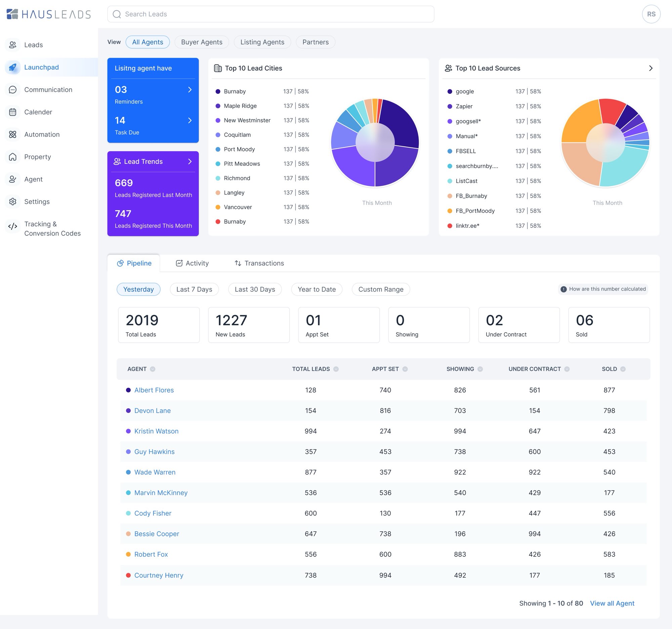Click the search magnifier icon
The width and height of the screenshot is (672, 629).
[117, 14]
